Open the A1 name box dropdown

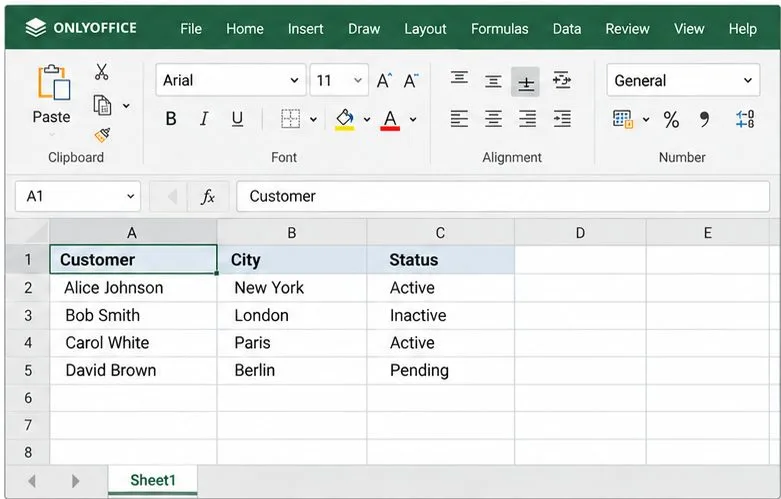[130, 196]
